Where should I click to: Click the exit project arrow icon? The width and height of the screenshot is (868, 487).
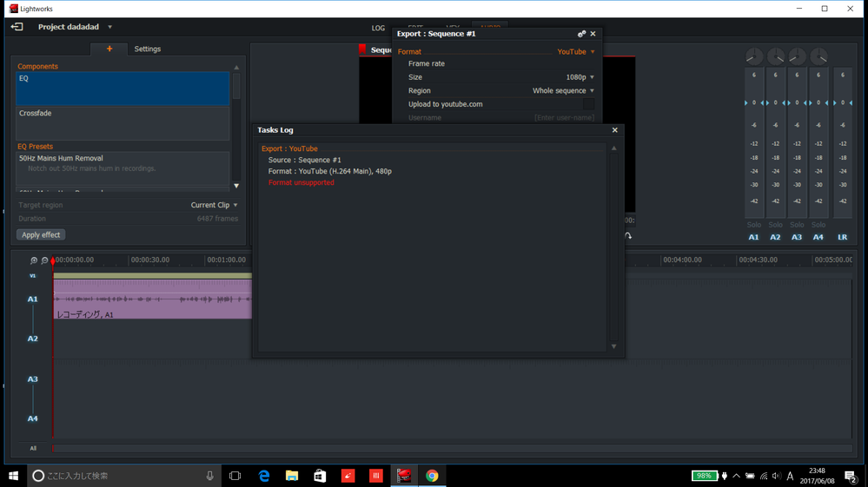[17, 27]
